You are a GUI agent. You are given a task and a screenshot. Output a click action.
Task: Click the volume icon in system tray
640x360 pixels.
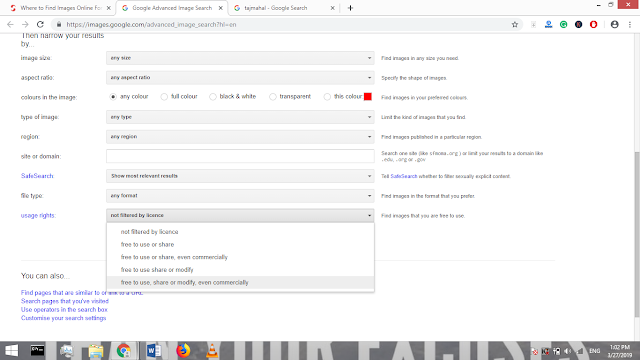[567, 351]
